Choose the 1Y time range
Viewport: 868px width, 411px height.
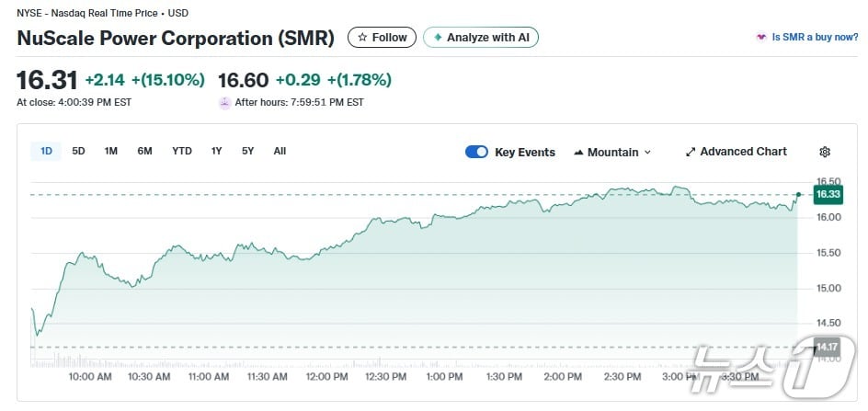[216, 151]
